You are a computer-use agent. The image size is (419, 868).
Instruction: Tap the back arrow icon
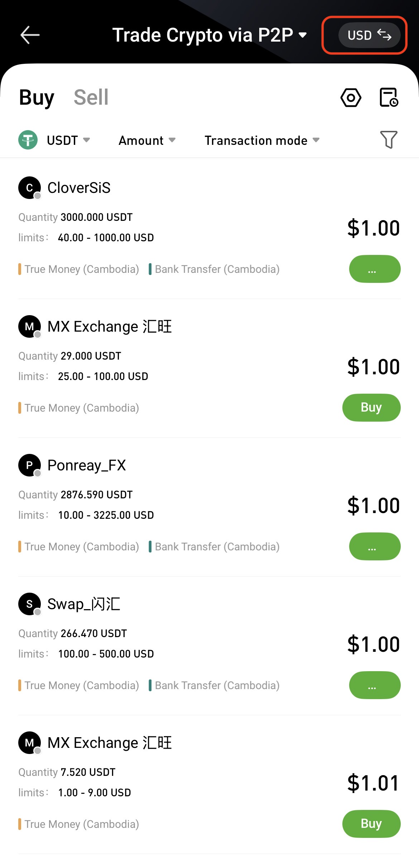click(30, 35)
